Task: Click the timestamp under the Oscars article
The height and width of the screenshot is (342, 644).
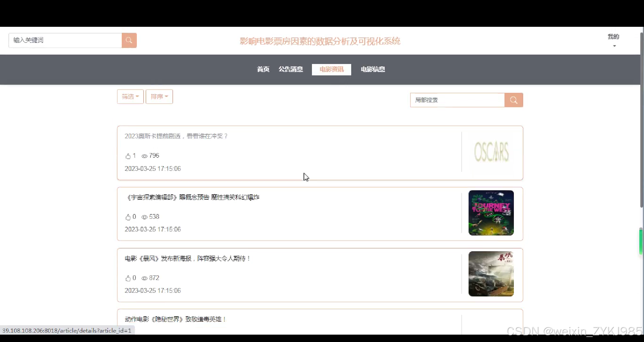Action: (153, 169)
